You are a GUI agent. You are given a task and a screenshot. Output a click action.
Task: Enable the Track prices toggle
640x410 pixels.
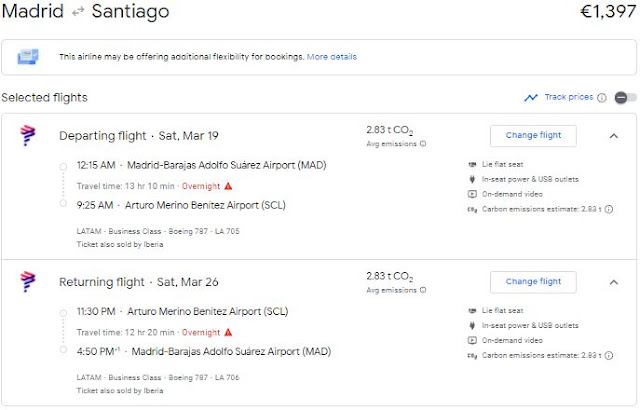[625, 98]
